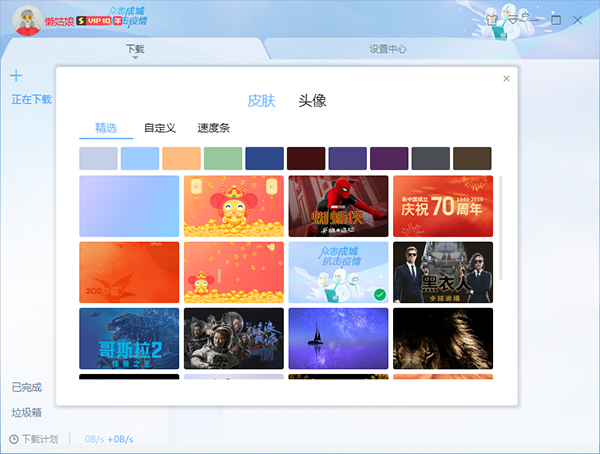Pick the light gray-blue color swatch
Screen dimensions: 600x454
click(x=98, y=158)
